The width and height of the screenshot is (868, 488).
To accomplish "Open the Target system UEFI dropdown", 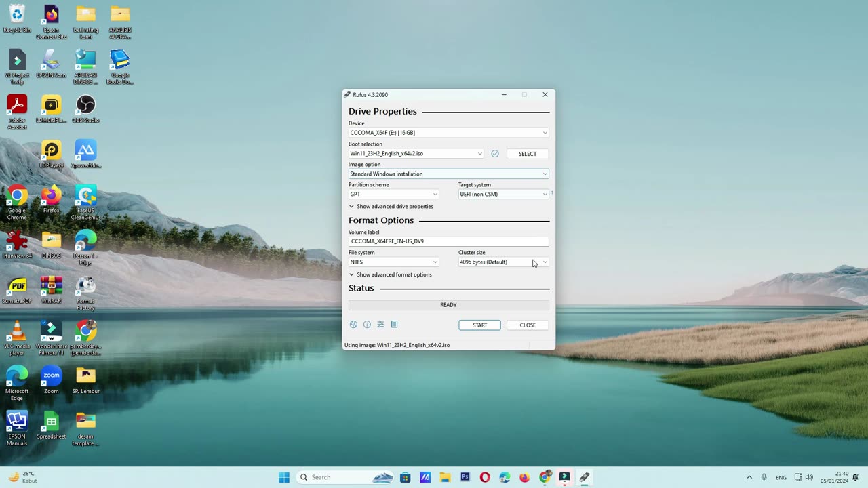I will (x=503, y=195).
